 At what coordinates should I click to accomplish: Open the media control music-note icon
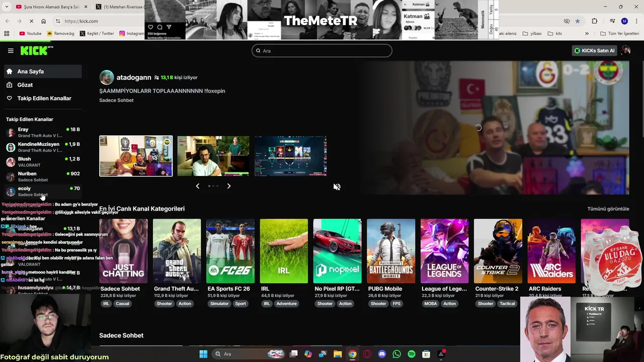(x=612, y=21)
